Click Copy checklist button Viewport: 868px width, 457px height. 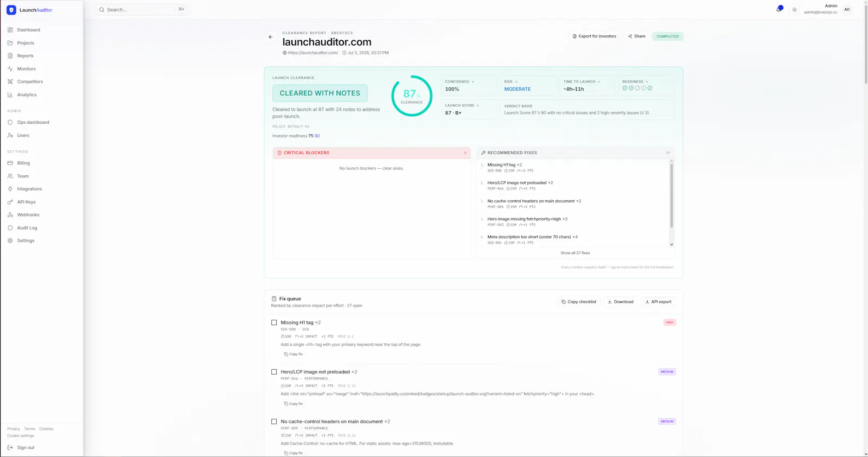pyautogui.click(x=579, y=302)
